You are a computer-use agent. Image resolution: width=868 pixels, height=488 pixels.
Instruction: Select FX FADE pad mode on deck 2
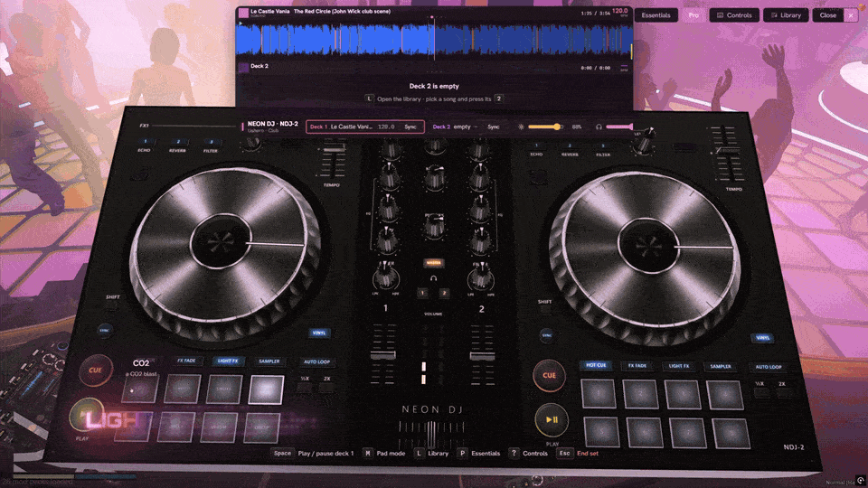click(637, 366)
